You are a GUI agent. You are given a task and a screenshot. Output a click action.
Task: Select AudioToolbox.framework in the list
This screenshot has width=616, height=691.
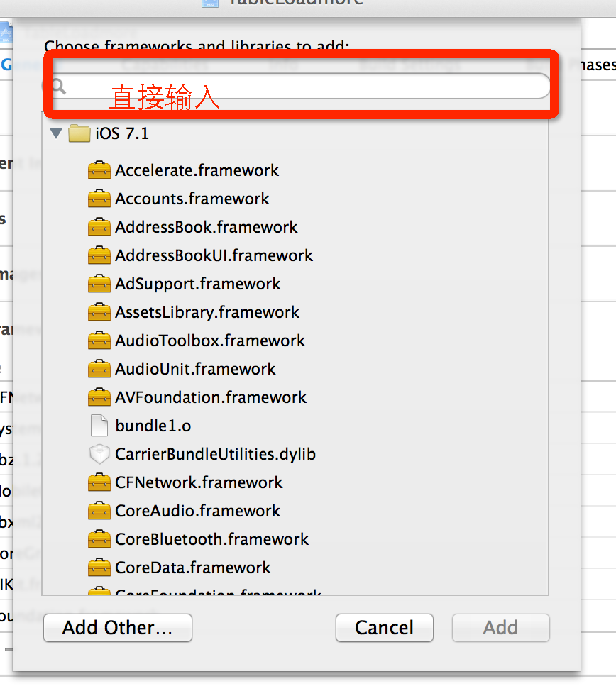[x=210, y=341]
